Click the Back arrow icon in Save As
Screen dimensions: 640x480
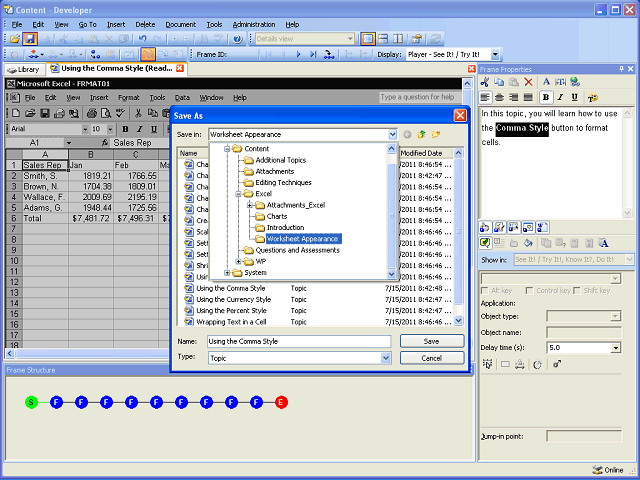point(407,134)
